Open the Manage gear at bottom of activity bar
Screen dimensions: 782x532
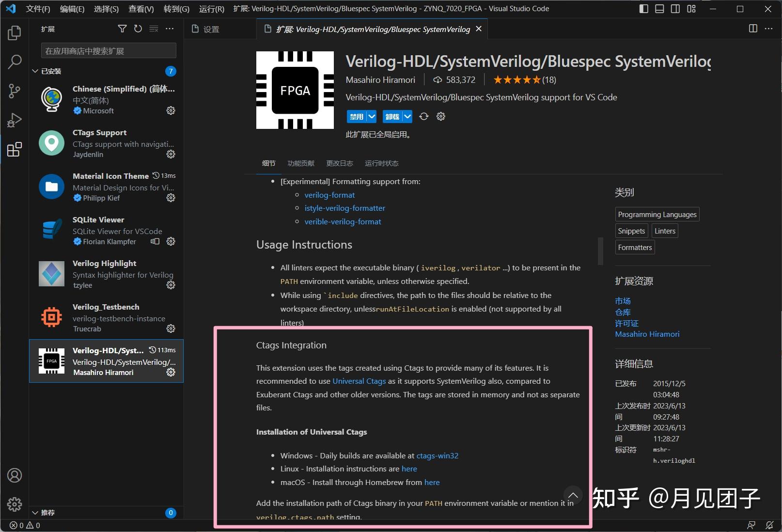(14, 504)
